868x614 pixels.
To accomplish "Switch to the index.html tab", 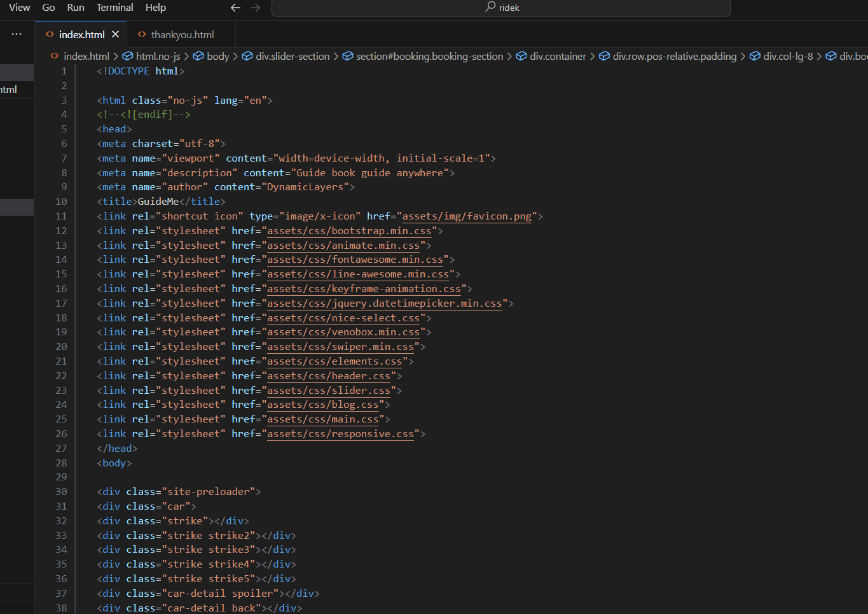I will coord(82,34).
